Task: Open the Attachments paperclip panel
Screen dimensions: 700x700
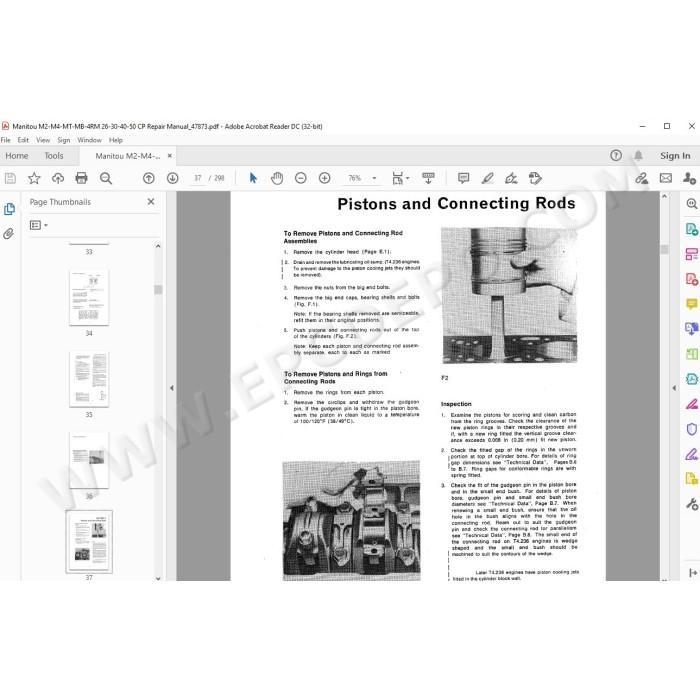Action: [x=8, y=233]
